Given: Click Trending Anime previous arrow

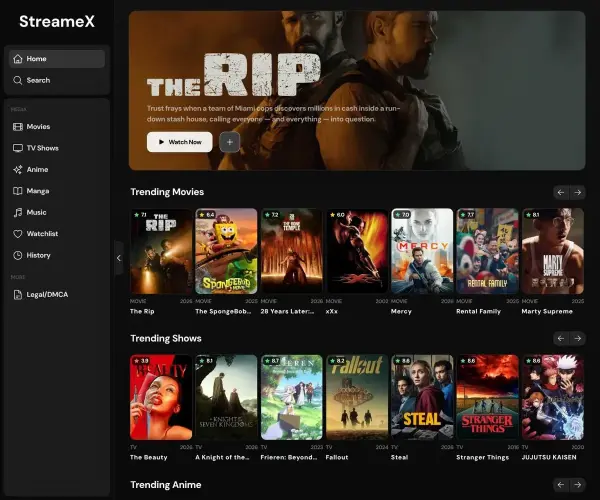Looking at the screenshot, I should click(561, 485).
